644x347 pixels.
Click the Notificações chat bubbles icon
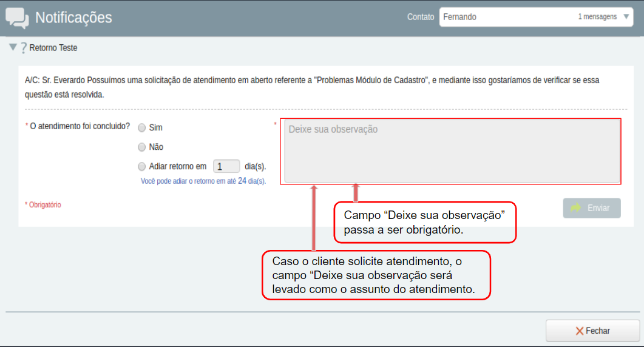17,18
